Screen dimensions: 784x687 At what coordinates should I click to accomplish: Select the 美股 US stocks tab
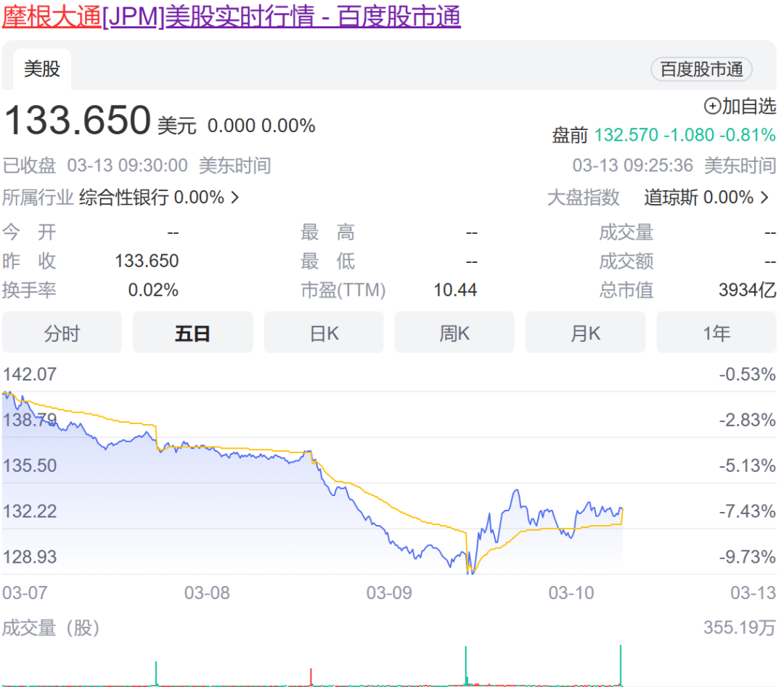tap(41, 69)
